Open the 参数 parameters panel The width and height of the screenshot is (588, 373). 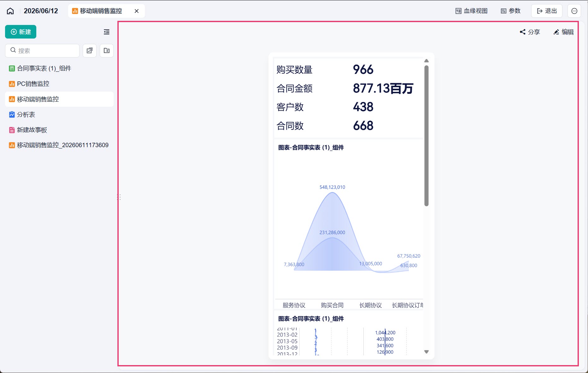pos(510,11)
